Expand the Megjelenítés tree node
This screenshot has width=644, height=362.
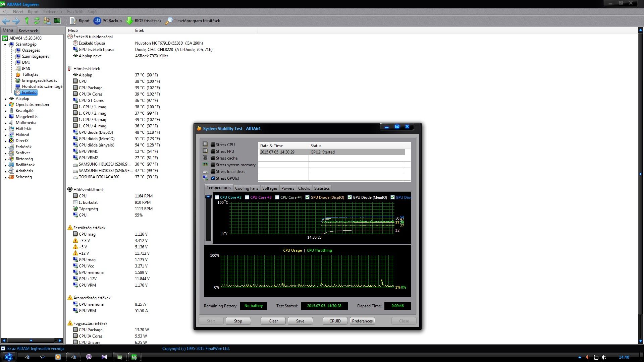coord(5,117)
